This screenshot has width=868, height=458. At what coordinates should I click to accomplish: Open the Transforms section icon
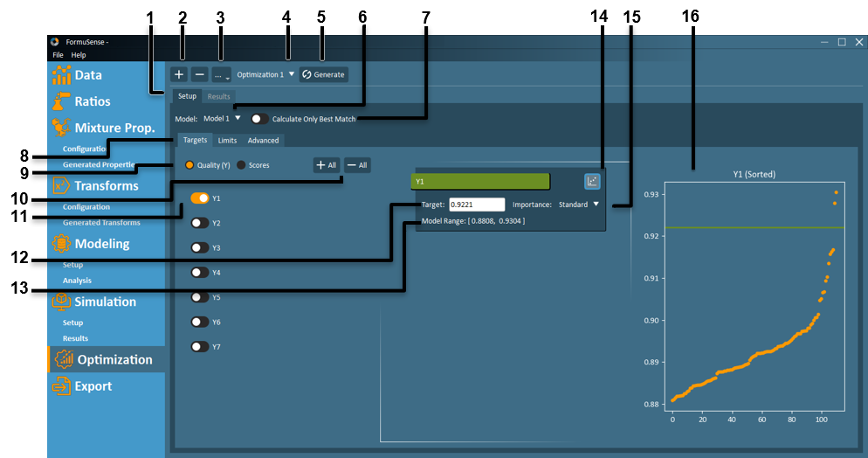pyautogui.click(x=61, y=185)
